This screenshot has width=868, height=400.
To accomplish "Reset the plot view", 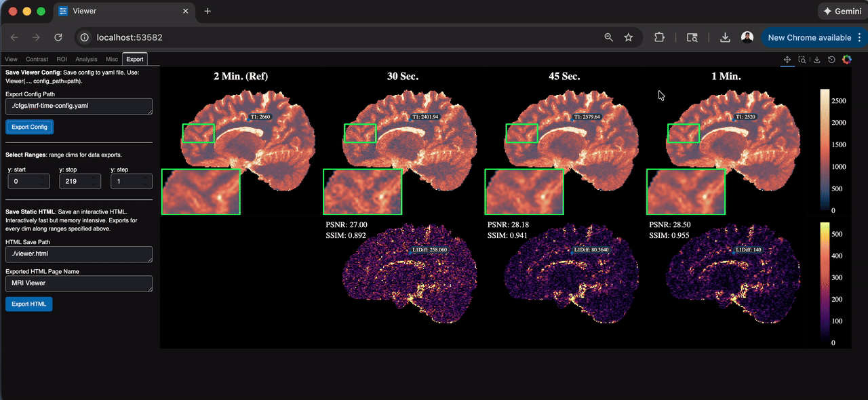I will [831, 60].
